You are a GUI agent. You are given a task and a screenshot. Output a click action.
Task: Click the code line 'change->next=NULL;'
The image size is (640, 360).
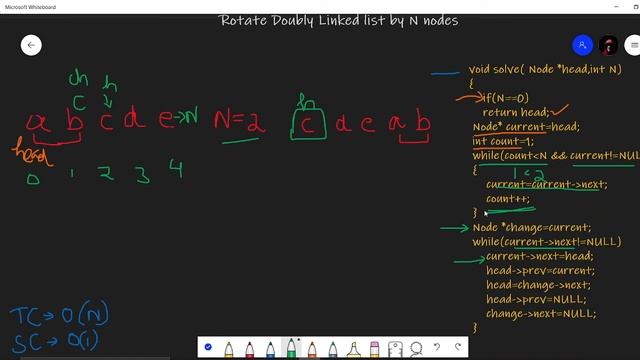point(541,313)
